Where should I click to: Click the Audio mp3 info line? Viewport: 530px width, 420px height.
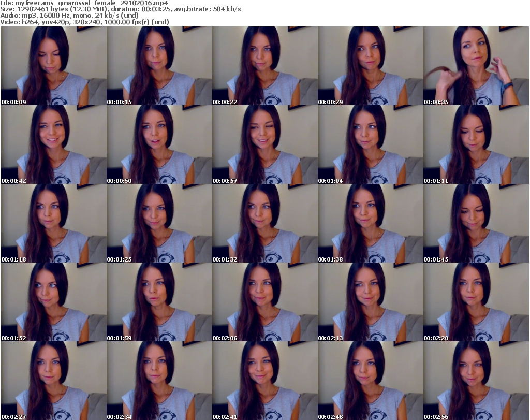69,16
